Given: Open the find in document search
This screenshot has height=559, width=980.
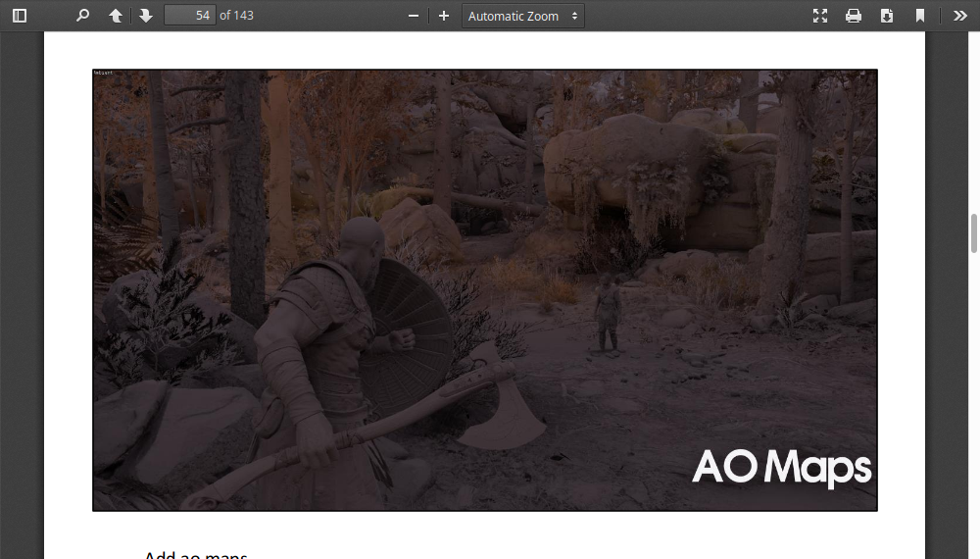Looking at the screenshot, I should click(82, 16).
